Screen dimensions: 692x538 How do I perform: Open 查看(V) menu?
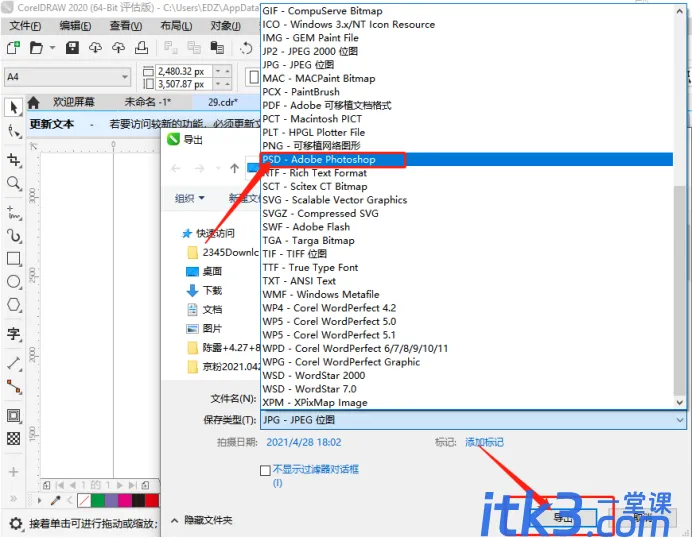[x=126, y=26]
